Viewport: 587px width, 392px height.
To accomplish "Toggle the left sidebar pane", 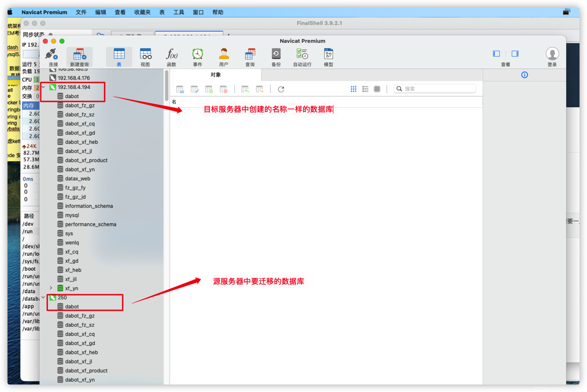I will 496,53.
